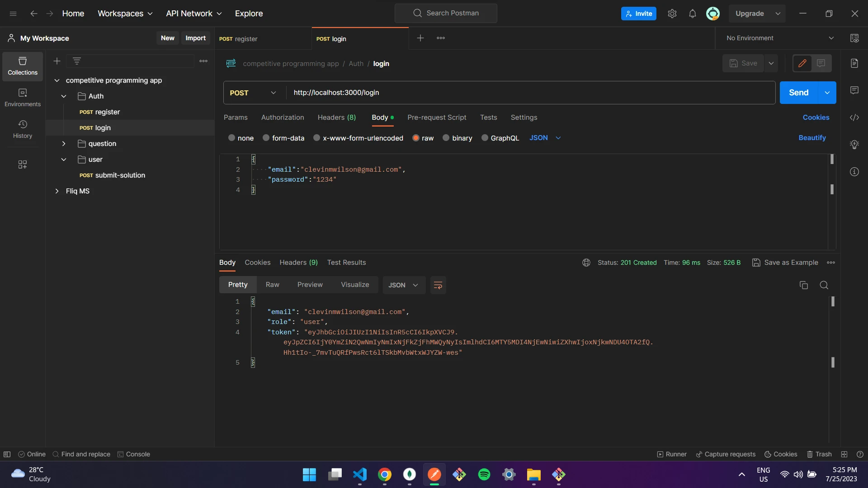868x488 pixels.
Task: Click the network globe icon near status
Action: click(586, 263)
